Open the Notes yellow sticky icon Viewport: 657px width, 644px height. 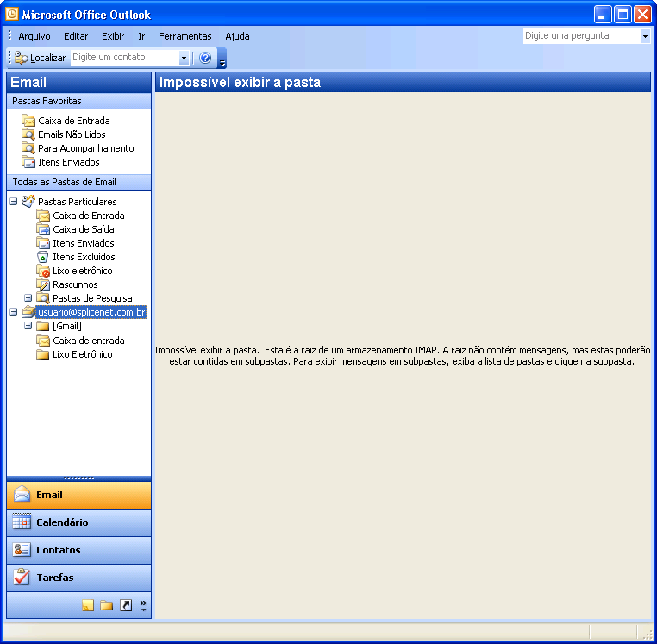88,605
